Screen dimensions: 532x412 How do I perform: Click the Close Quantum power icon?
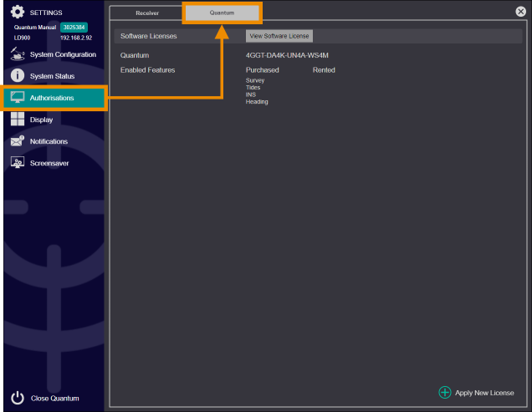coord(18,398)
